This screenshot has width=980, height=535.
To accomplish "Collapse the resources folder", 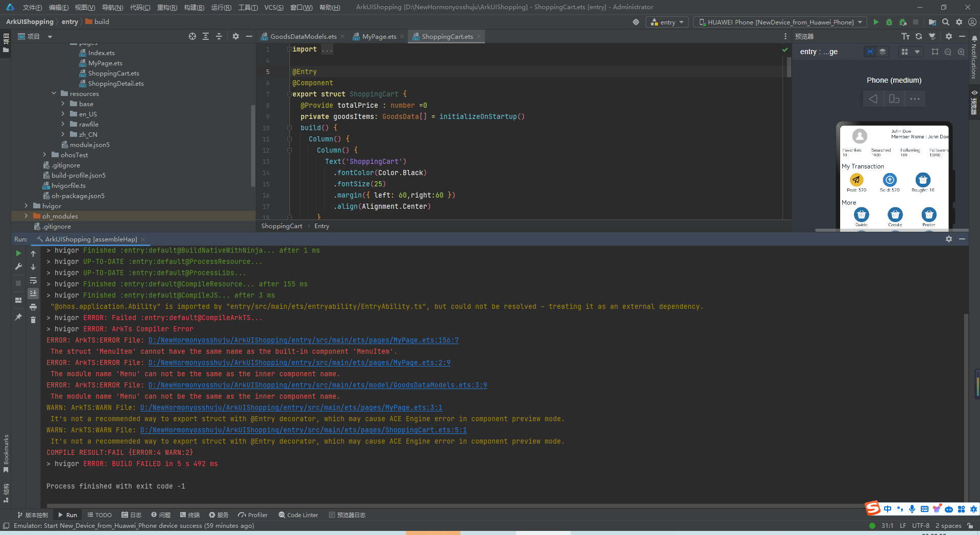I will [x=54, y=93].
